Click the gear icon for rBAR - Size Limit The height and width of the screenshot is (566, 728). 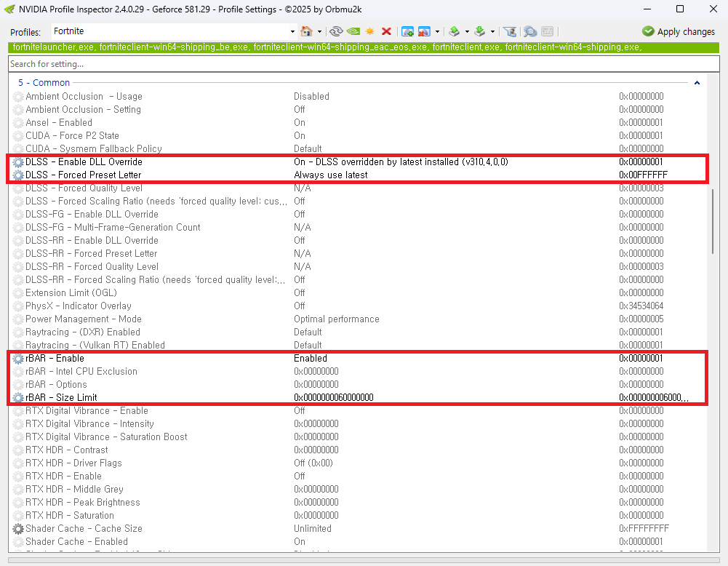pyautogui.click(x=18, y=398)
